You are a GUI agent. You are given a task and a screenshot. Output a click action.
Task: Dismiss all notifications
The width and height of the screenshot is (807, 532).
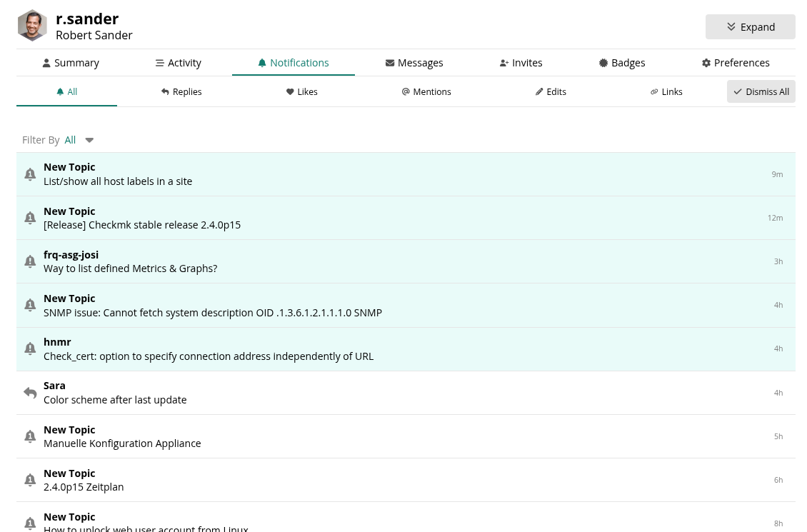761,92
